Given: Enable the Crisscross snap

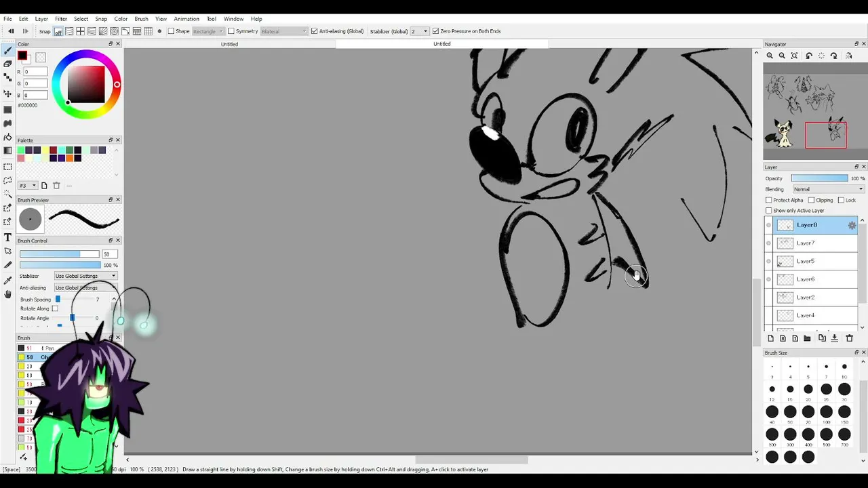Looking at the screenshot, I should [81, 31].
